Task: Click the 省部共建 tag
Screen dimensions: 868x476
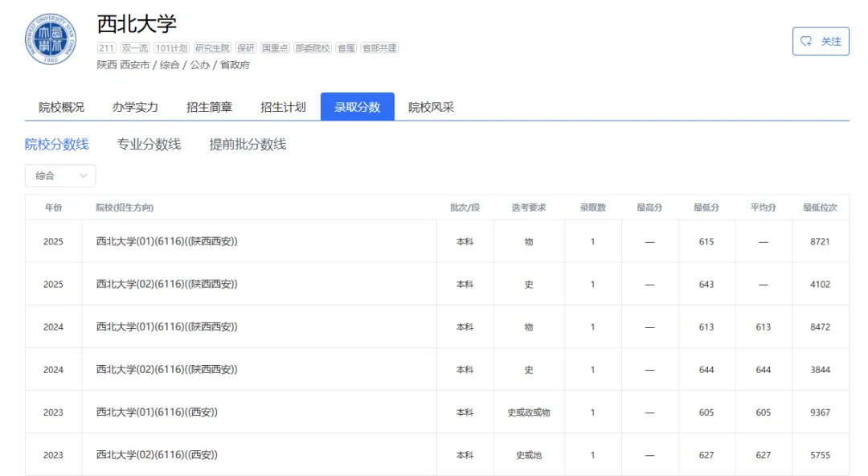Action: click(379, 48)
